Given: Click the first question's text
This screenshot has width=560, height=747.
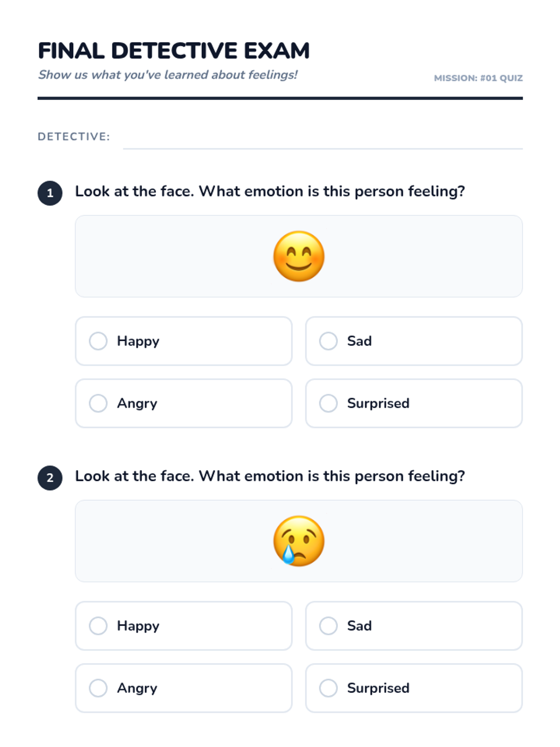Looking at the screenshot, I should pos(270,191).
